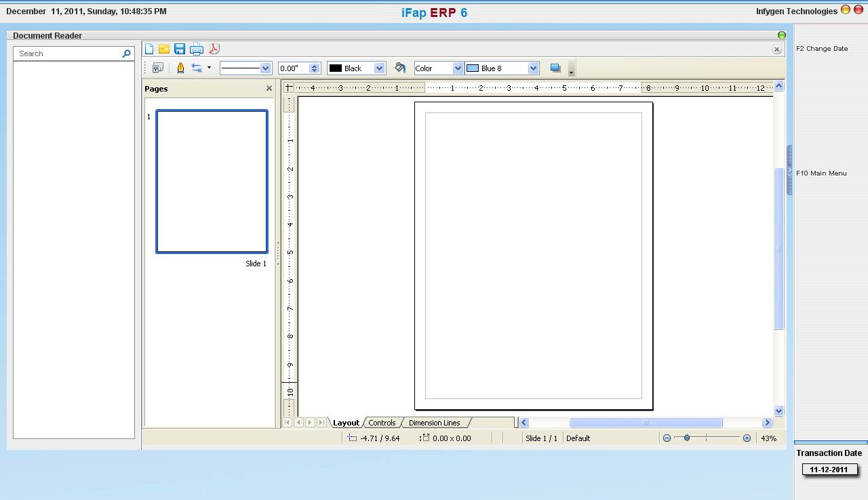Select the arrow style icon
This screenshot has width=868, height=500.
(197, 68)
